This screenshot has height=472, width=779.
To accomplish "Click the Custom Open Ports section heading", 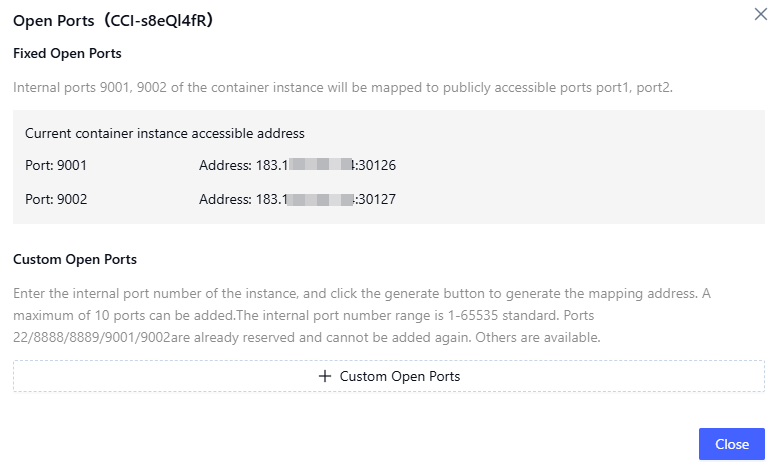I will (75, 259).
